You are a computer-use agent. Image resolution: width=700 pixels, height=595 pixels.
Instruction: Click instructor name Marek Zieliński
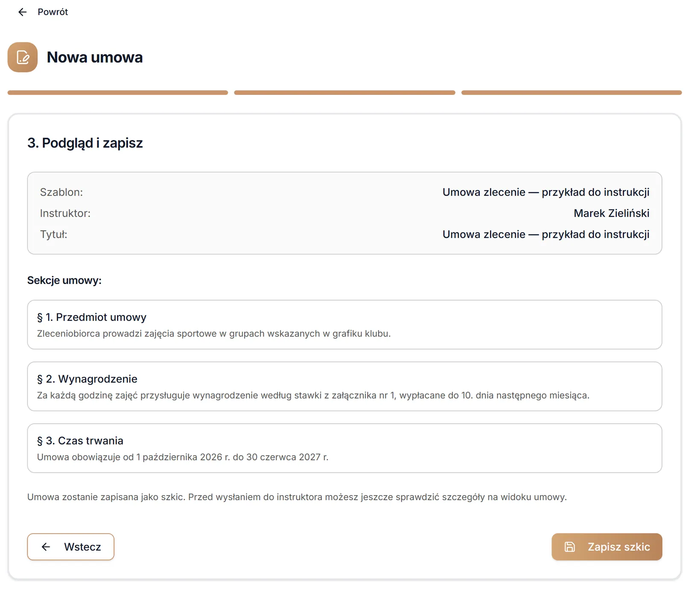point(611,213)
